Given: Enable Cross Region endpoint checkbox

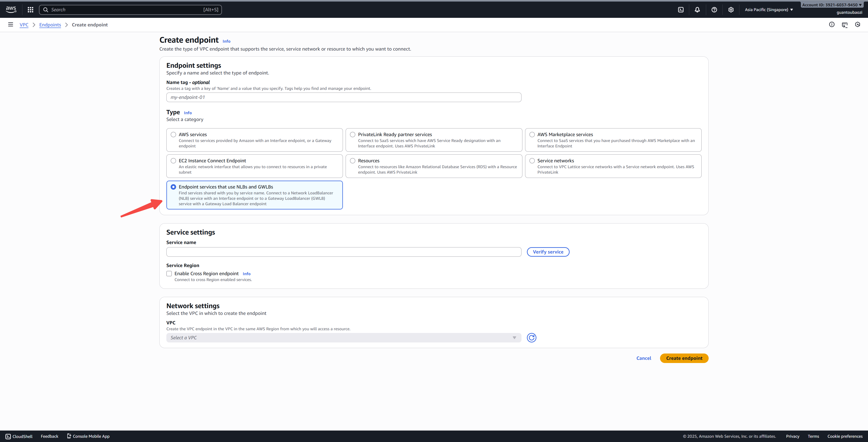Looking at the screenshot, I should coord(169,274).
